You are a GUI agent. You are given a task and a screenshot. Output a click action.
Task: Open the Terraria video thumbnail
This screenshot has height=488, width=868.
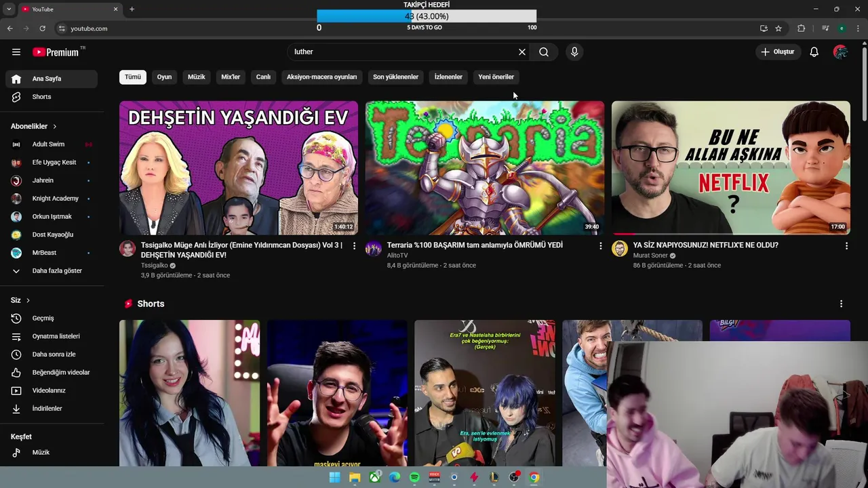pyautogui.click(x=485, y=168)
